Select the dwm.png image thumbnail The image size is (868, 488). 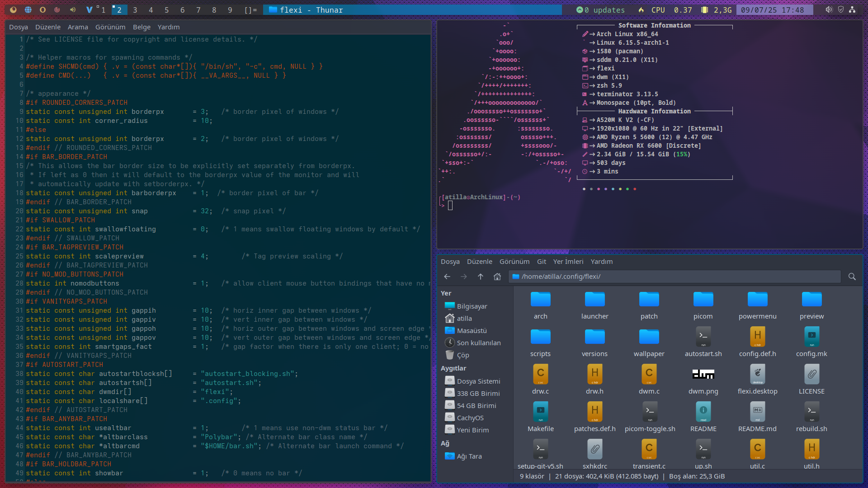pyautogui.click(x=703, y=375)
